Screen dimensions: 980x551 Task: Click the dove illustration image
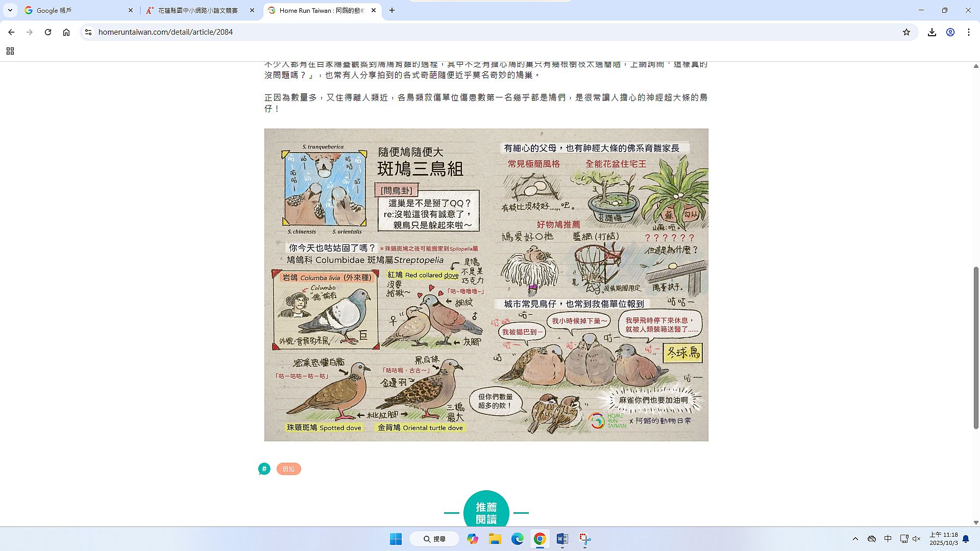click(486, 285)
